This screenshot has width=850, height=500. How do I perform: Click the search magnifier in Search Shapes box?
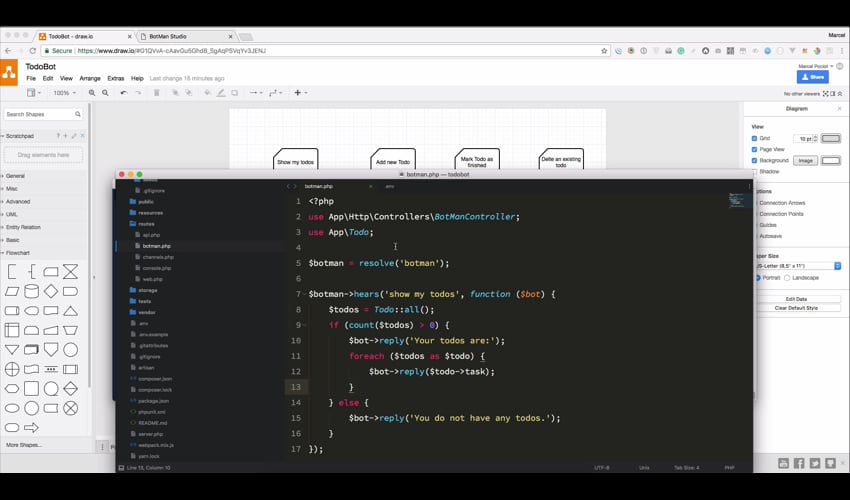pyautogui.click(x=78, y=114)
